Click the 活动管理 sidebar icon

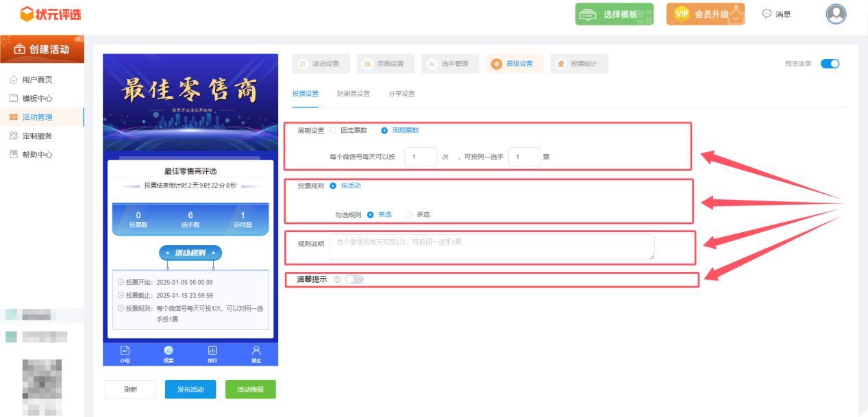14,117
